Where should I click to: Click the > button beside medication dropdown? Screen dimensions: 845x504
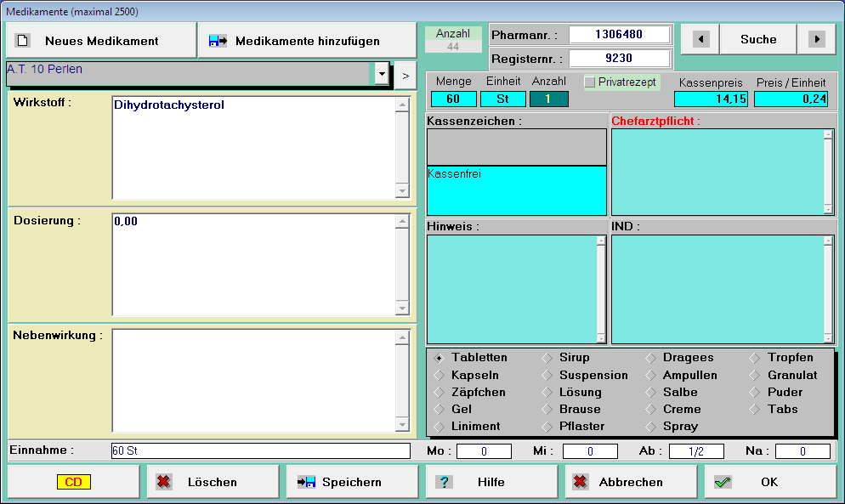click(x=405, y=75)
